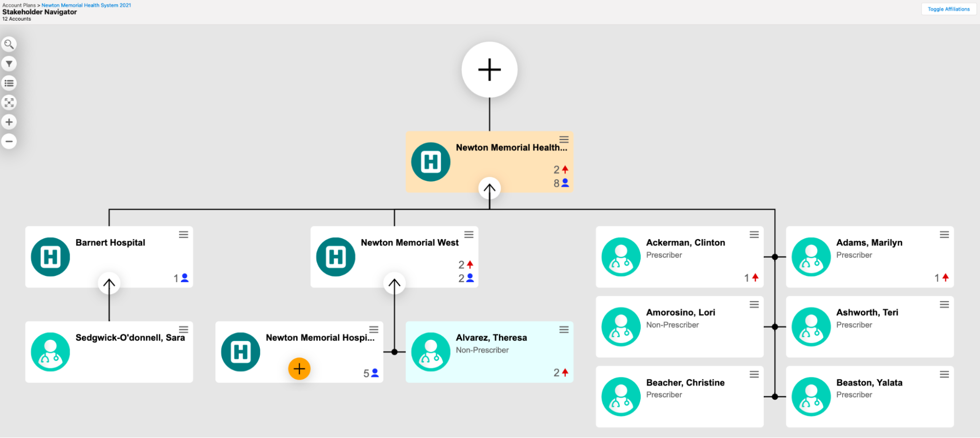Collapse Newton Memorial West branch arrow
The height and width of the screenshot is (438, 980).
394,284
